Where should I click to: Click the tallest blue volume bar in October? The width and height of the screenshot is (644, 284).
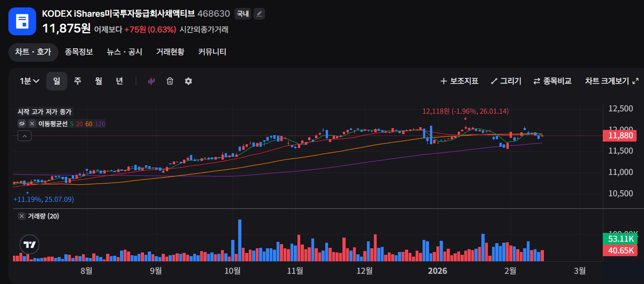click(x=240, y=240)
